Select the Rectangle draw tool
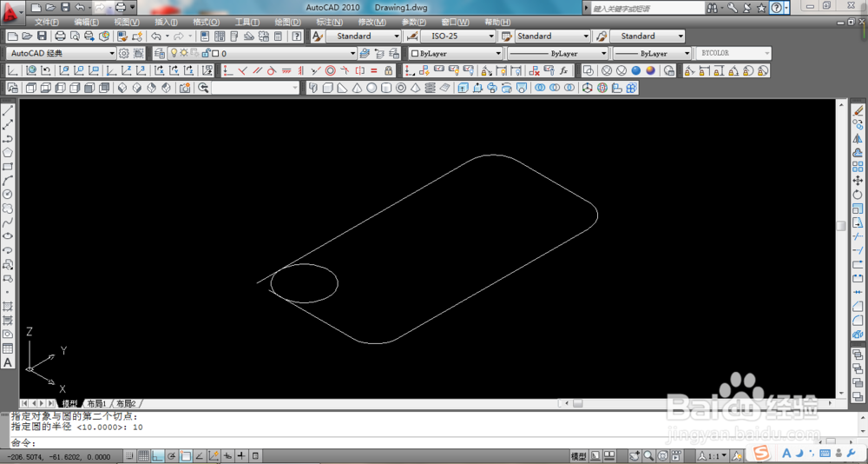The image size is (868, 464). click(8, 166)
